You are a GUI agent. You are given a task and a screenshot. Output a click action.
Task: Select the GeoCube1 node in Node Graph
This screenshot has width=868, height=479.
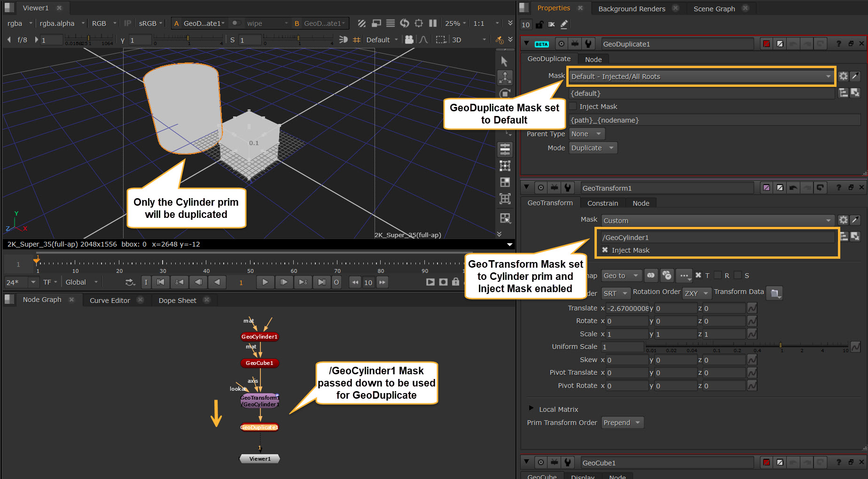[259, 363]
